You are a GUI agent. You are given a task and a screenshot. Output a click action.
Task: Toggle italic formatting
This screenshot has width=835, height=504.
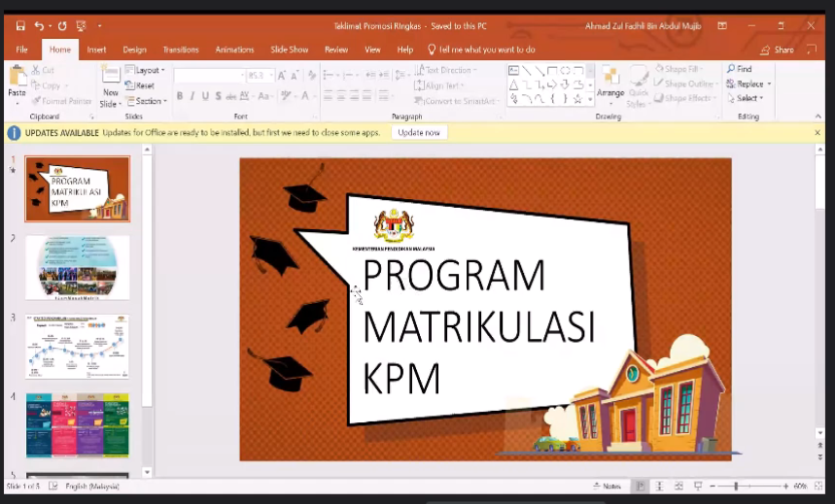[192, 96]
